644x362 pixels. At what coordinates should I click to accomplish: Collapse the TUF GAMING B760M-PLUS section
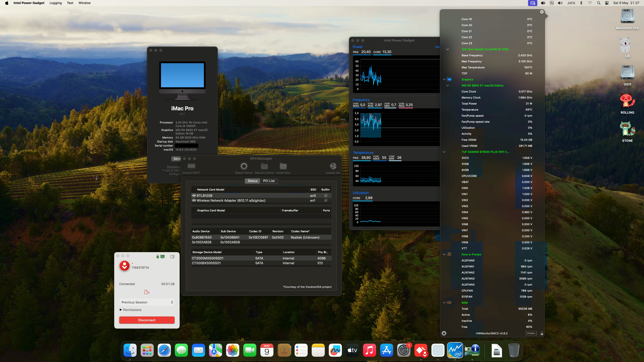444,152
